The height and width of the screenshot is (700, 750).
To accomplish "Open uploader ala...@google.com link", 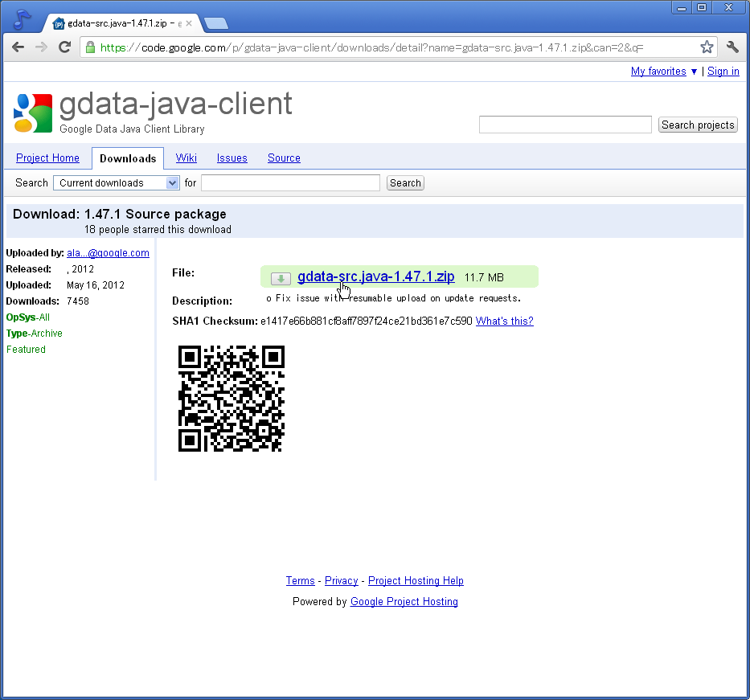I will pyautogui.click(x=108, y=253).
